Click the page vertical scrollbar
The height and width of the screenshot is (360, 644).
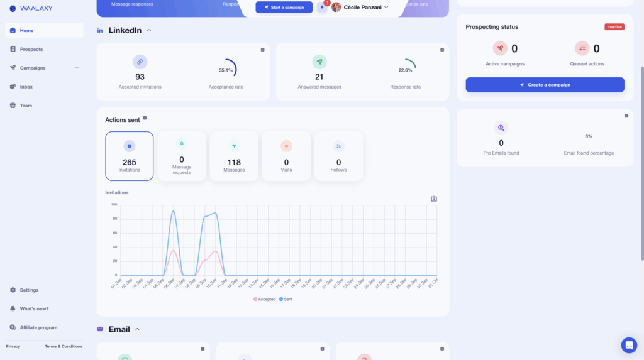tap(641, 163)
